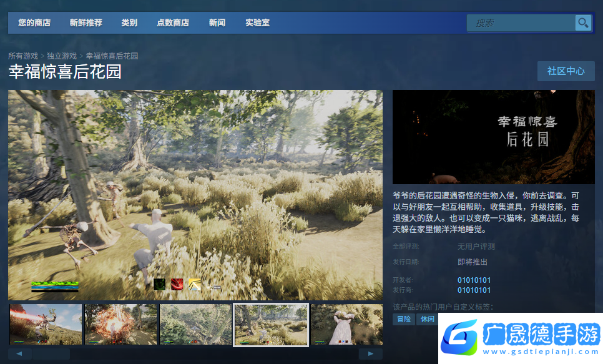This screenshot has width=603, height=364.
Task: Click the 广晟德手游 watermark logo
Action: 520,338
